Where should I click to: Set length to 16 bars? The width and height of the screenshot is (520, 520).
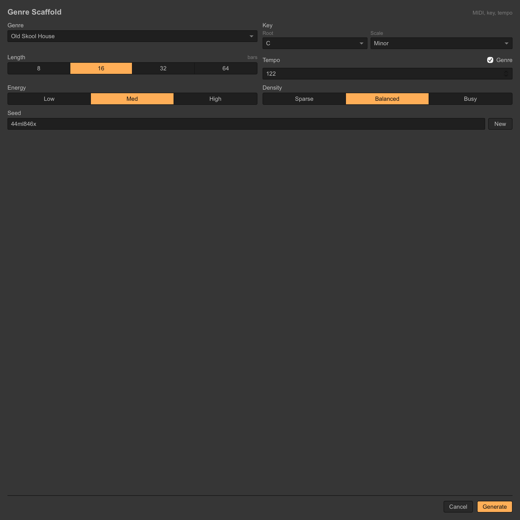[x=101, y=68]
